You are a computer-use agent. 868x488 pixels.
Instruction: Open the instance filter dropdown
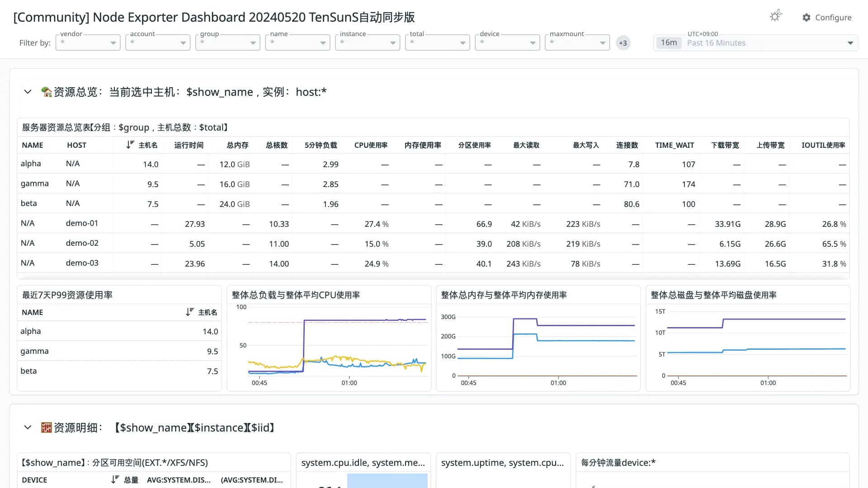click(368, 42)
